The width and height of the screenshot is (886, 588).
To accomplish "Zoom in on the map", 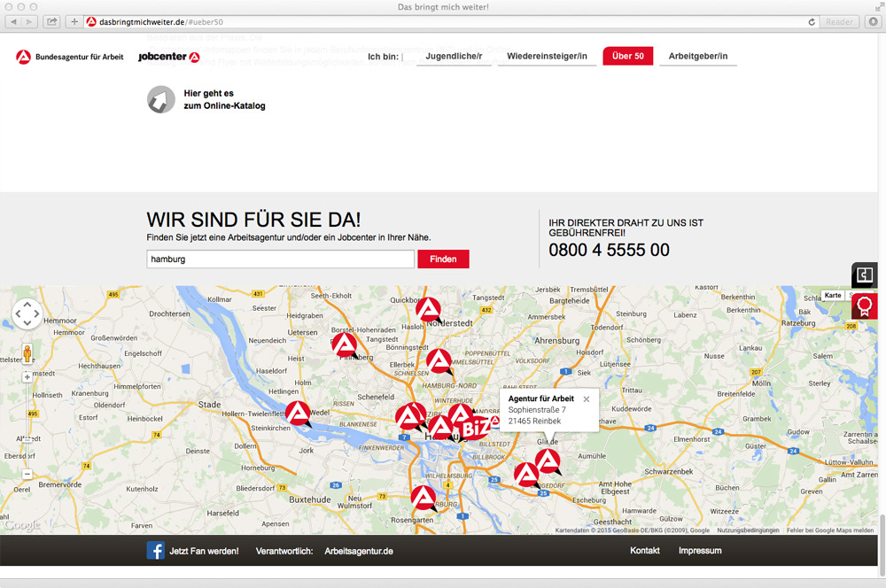I will (27, 376).
